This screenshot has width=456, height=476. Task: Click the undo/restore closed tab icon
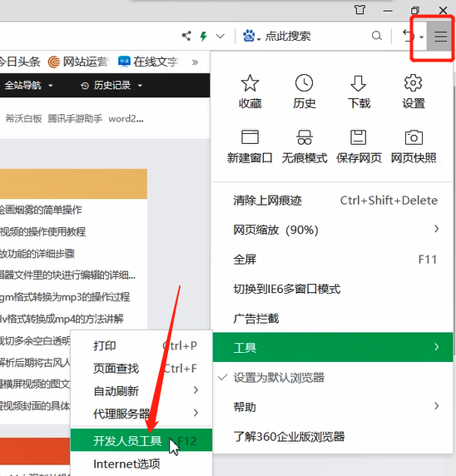[x=409, y=36]
